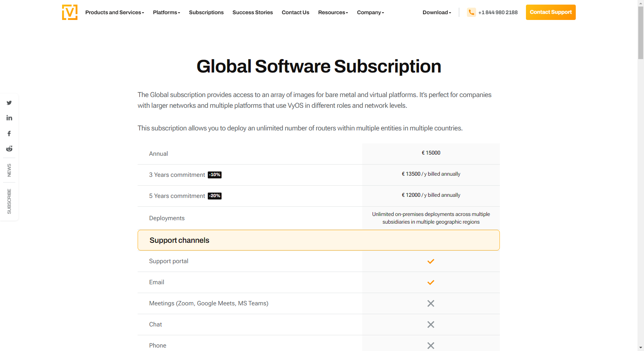This screenshot has width=644, height=351.
Task: Open the Platforms dropdown
Action: 166,12
